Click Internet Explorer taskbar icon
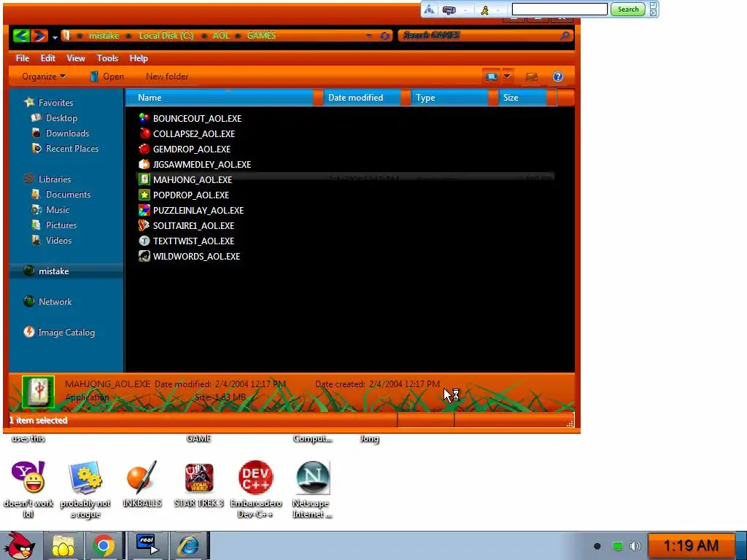Image resolution: width=747 pixels, height=560 pixels. [188, 545]
